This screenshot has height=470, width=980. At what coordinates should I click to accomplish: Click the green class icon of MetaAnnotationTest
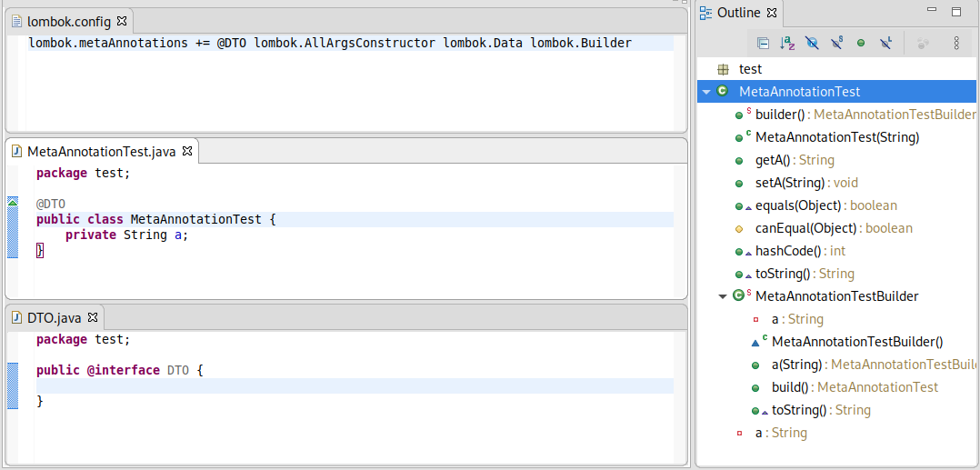point(723,91)
